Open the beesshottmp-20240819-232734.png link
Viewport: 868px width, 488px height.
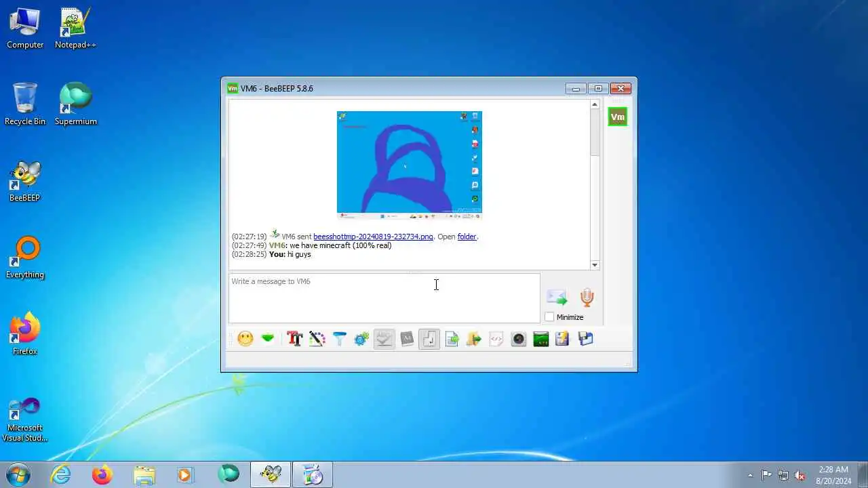click(373, 237)
